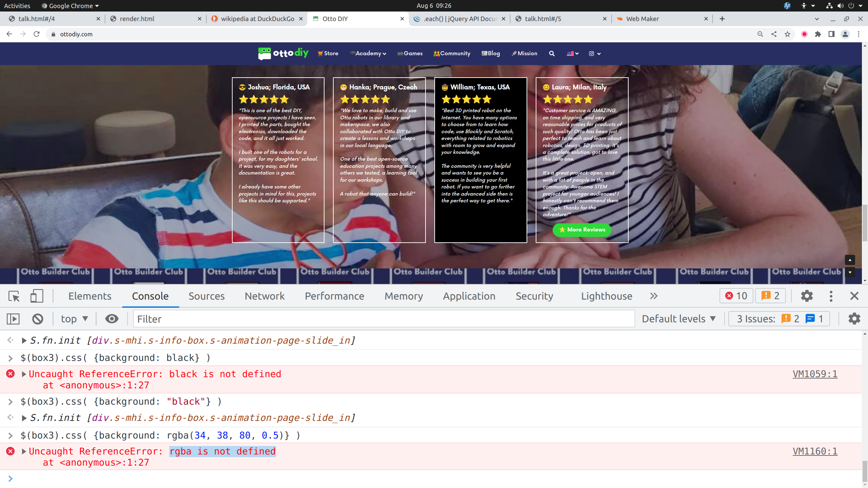The image size is (868, 488).
Task: Expand the rgba ReferenceError message
Action: tap(24, 451)
